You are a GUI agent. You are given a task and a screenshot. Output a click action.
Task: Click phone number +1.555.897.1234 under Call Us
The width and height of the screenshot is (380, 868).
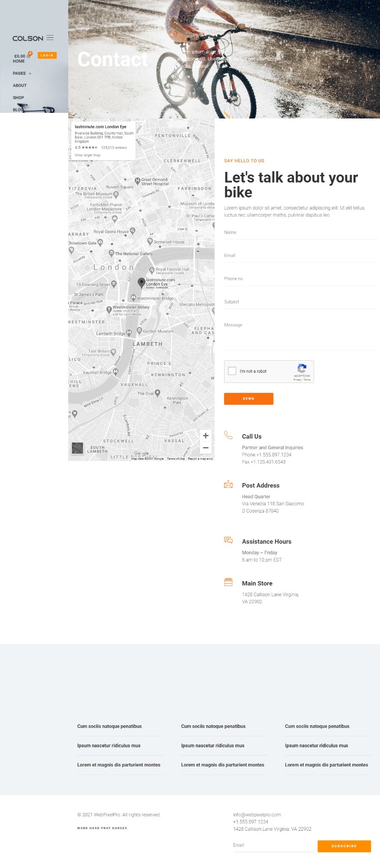pyautogui.click(x=274, y=455)
